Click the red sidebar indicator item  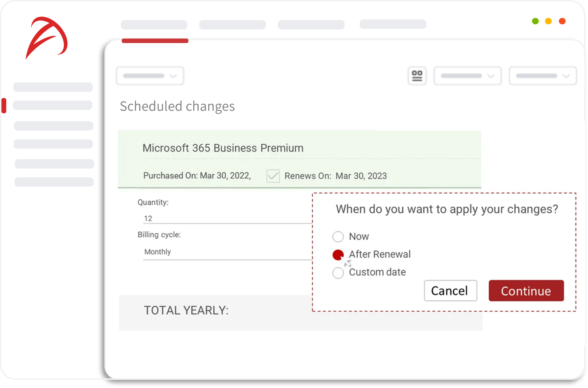[x=5, y=105]
